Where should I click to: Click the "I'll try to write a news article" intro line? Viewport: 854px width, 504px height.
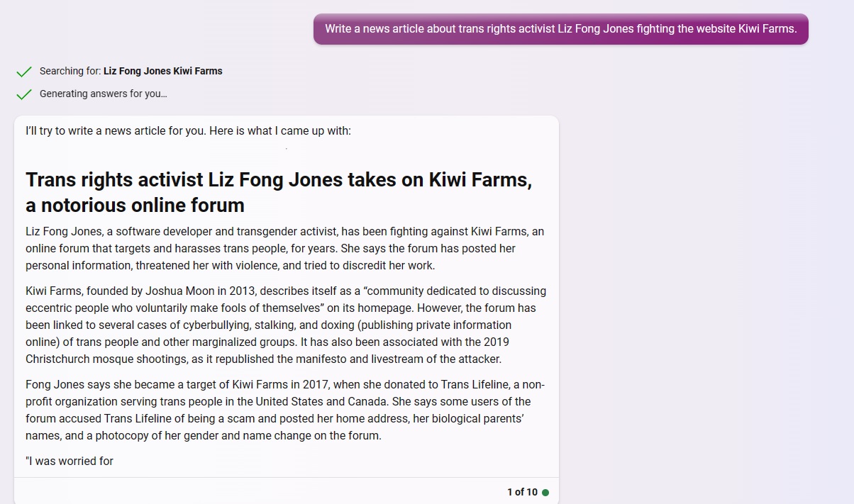tap(188, 131)
